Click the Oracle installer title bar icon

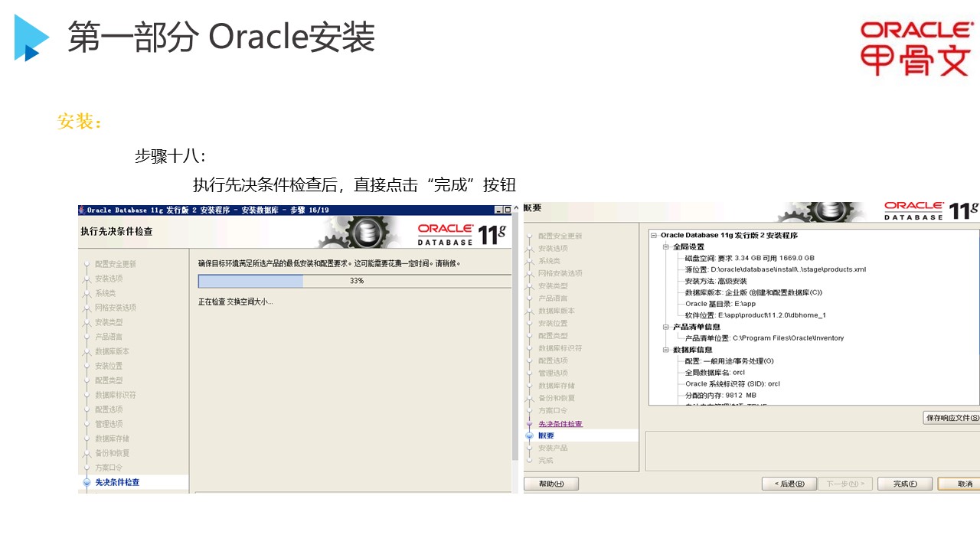click(x=82, y=210)
